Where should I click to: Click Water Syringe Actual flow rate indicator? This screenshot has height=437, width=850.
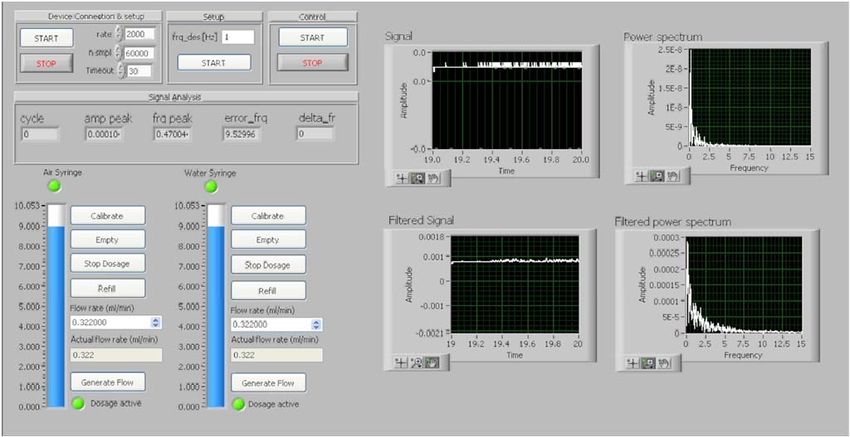tap(276, 355)
